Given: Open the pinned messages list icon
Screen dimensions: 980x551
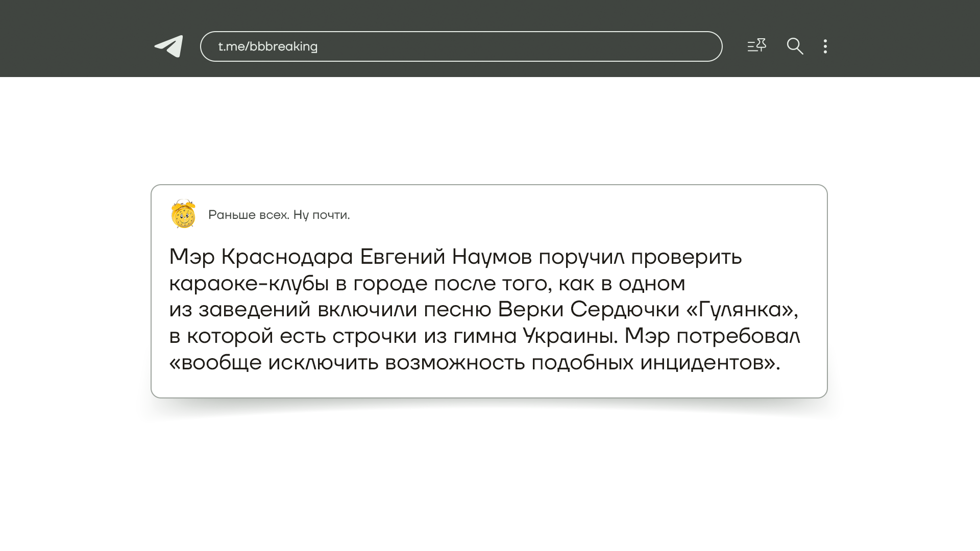Looking at the screenshot, I should pos(756,46).
